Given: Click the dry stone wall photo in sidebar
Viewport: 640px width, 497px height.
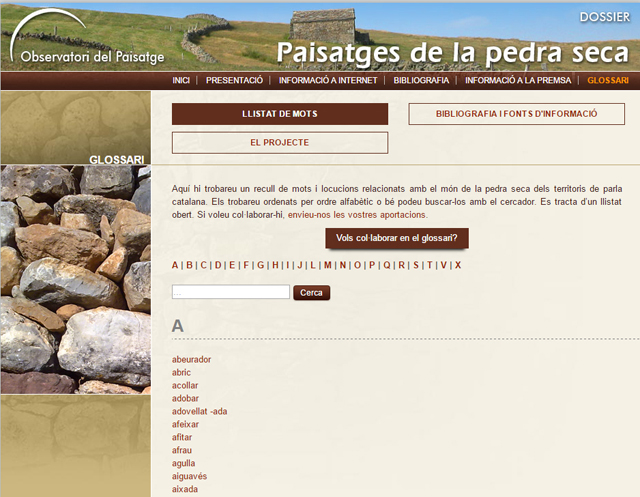Looking at the screenshot, I should [76, 280].
